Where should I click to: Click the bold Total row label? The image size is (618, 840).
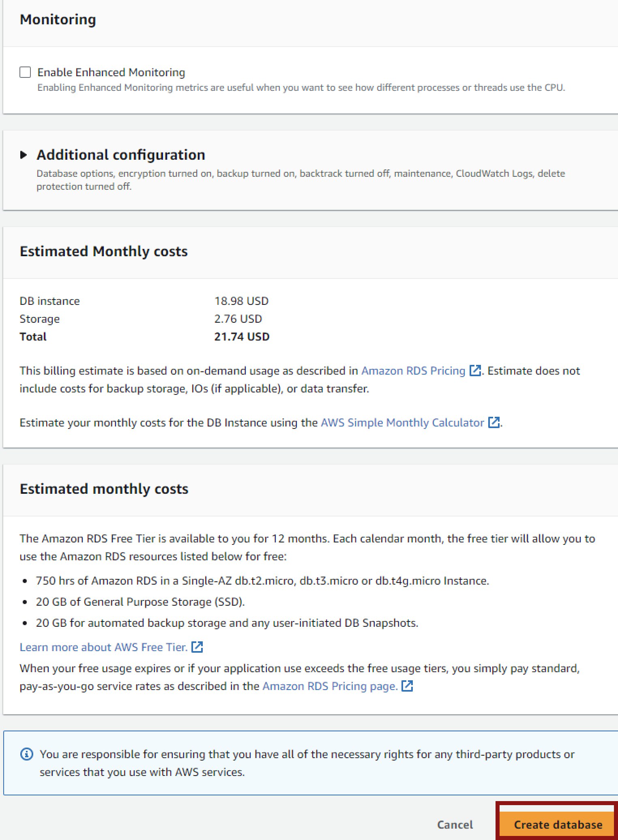[33, 336]
